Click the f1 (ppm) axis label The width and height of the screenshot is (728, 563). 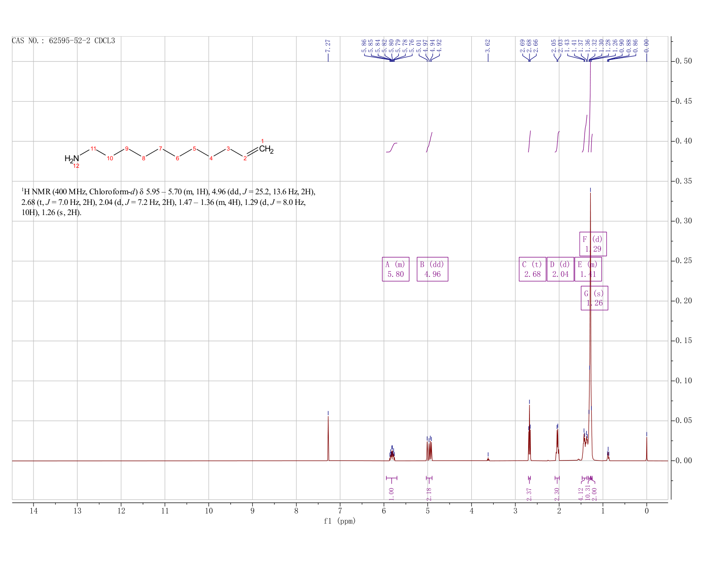click(340, 521)
